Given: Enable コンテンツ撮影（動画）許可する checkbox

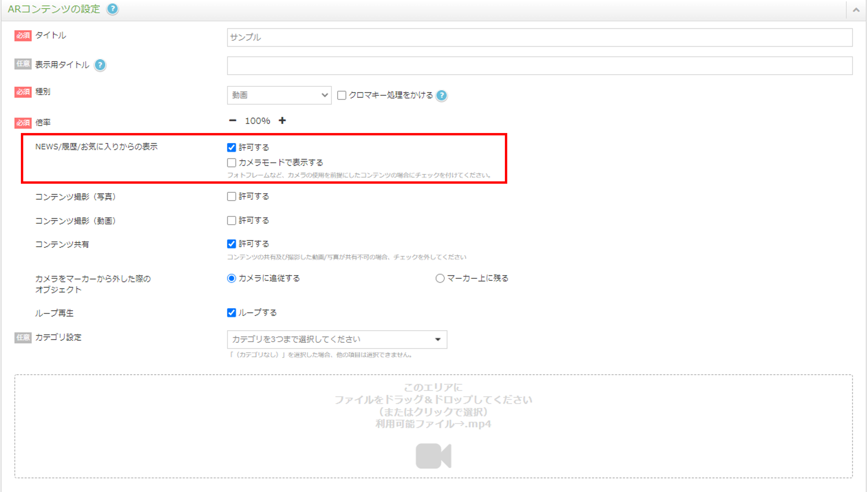Looking at the screenshot, I should (230, 220).
